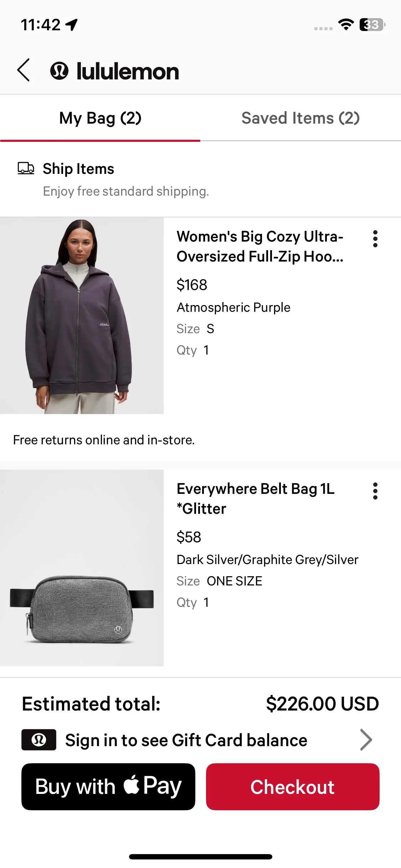Tap Buy with Apple Pay button
Viewport: 401px width, 868px height.
click(x=108, y=787)
